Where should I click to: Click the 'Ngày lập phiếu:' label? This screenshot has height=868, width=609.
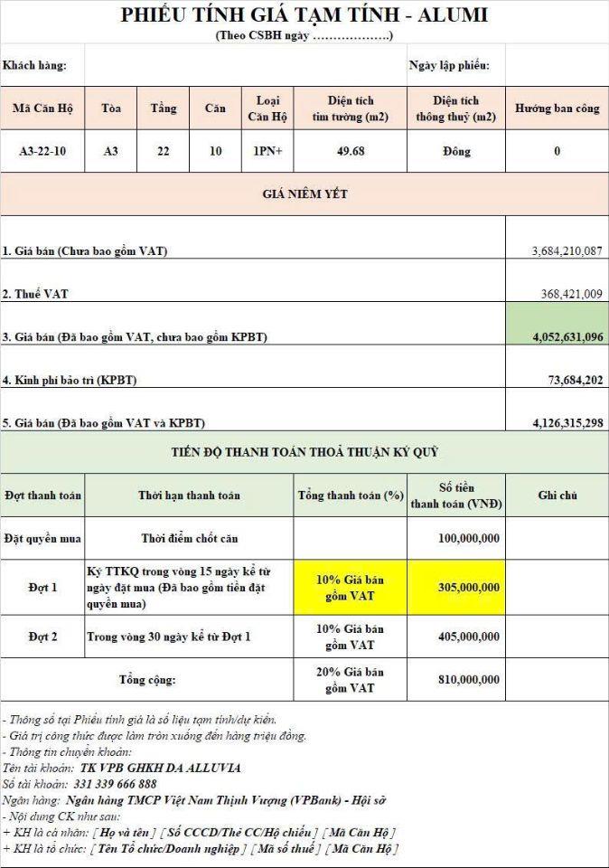coord(449,65)
